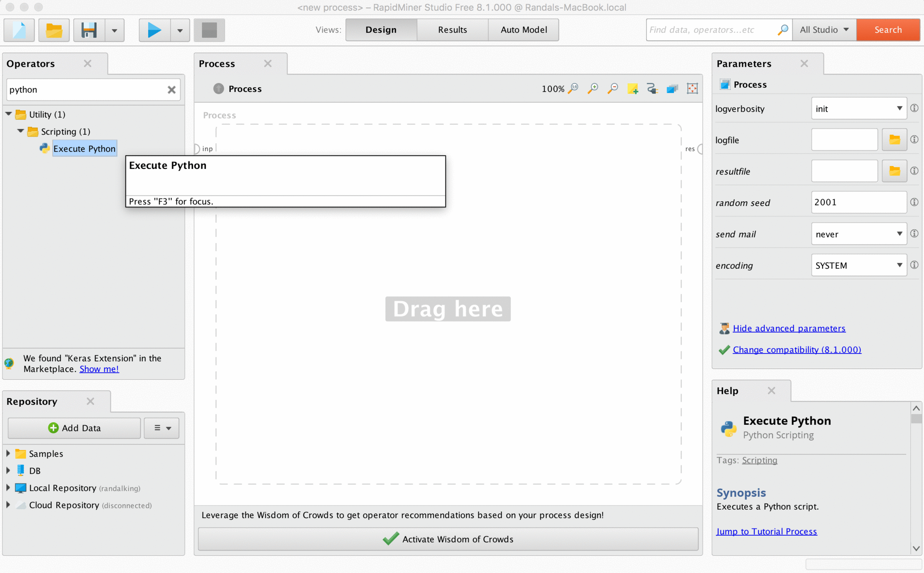Run the process with the blue play button
This screenshot has height=573, width=924.
tap(154, 30)
